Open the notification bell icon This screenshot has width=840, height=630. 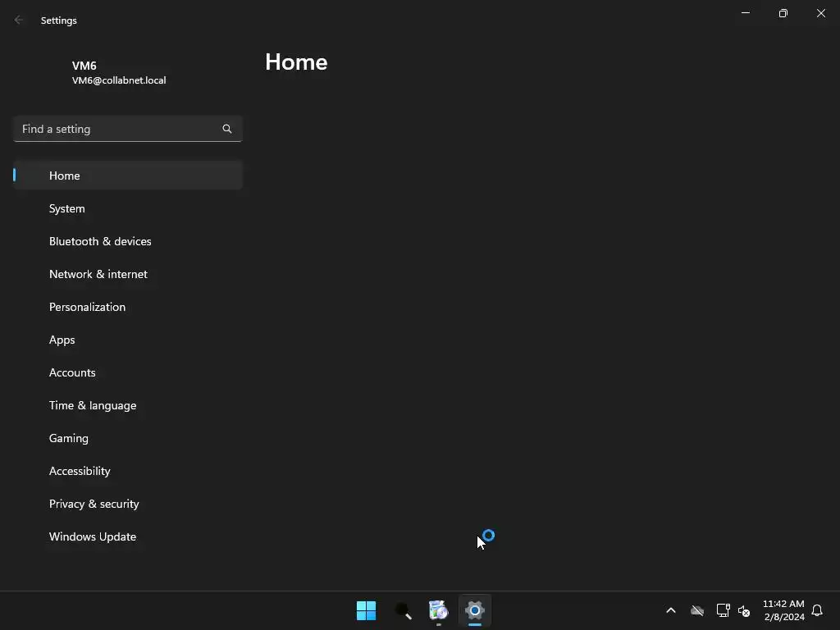click(817, 610)
